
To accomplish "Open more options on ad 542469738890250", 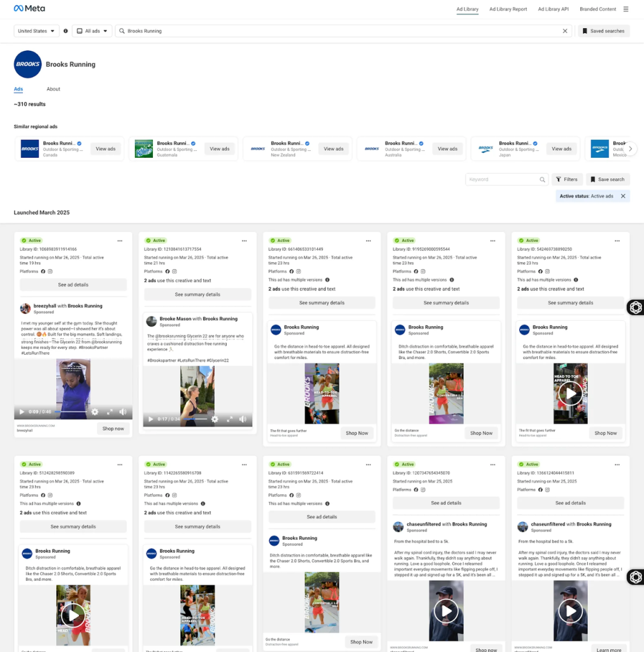I will [x=617, y=241].
